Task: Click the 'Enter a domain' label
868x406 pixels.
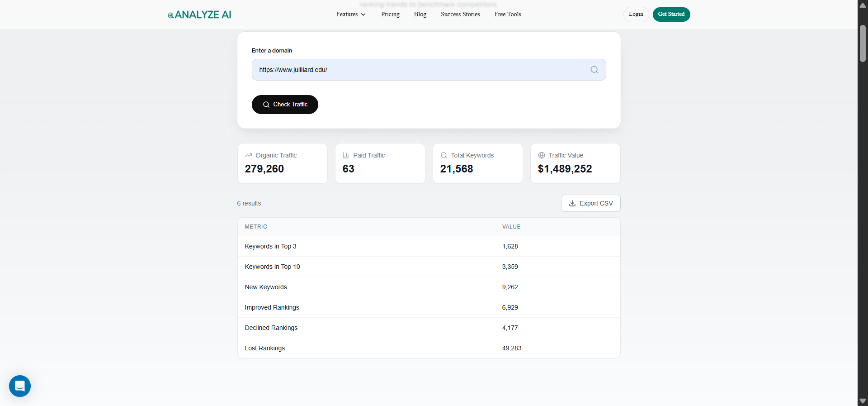Action: point(272,50)
